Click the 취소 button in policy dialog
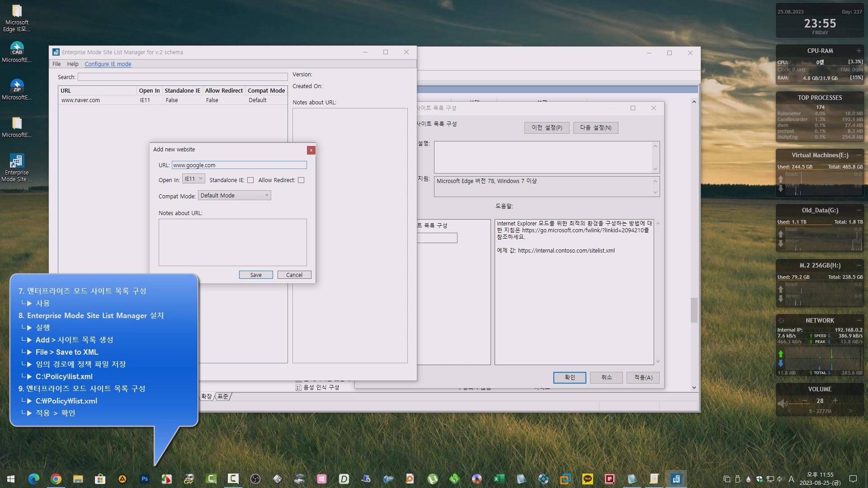This screenshot has height=488, width=868. pos(606,377)
